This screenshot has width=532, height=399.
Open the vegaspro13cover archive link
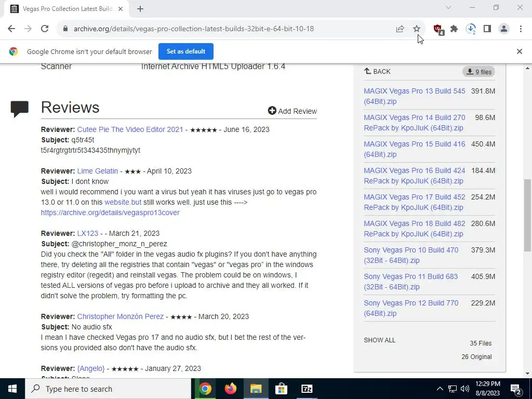point(110,212)
